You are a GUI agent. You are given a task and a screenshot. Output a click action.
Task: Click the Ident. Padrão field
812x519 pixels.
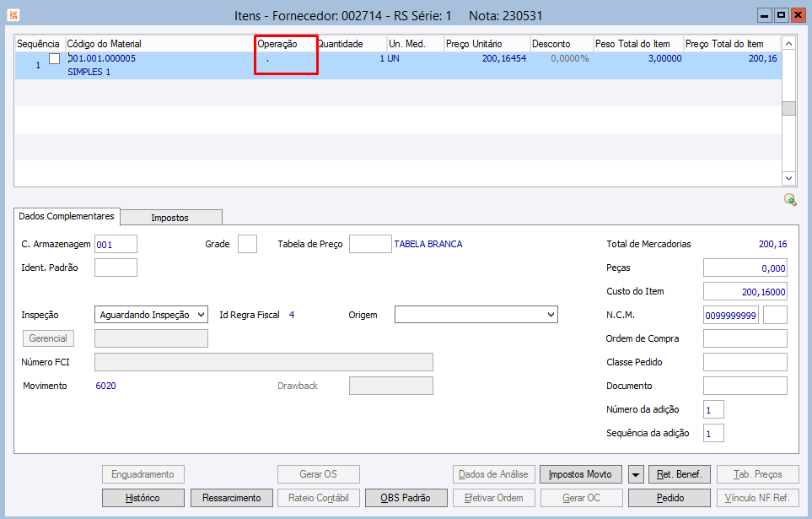(x=116, y=268)
